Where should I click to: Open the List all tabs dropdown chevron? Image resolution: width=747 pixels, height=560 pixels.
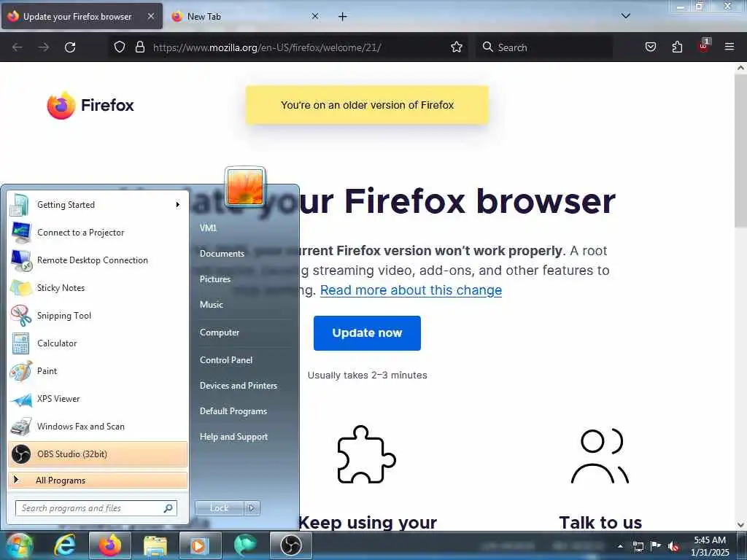[x=625, y=16]
